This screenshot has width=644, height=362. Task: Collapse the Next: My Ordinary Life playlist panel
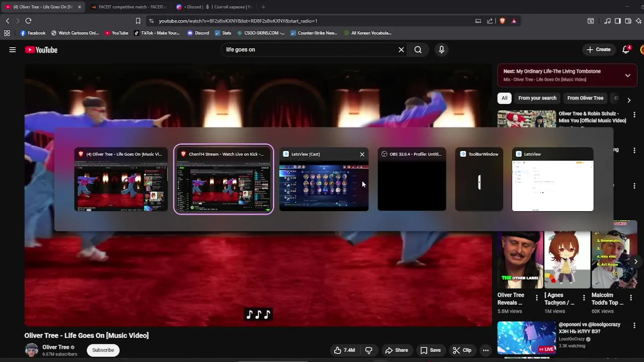(x=627, y=75)
